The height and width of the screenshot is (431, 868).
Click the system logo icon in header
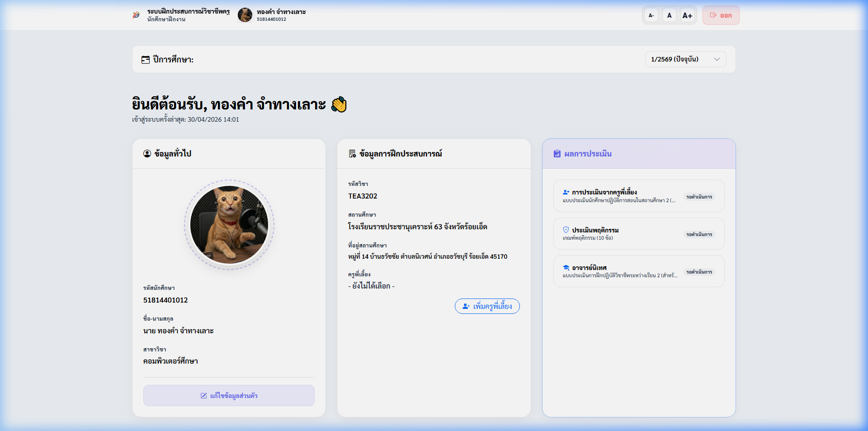pyautogui.click(x=136, y=15)
